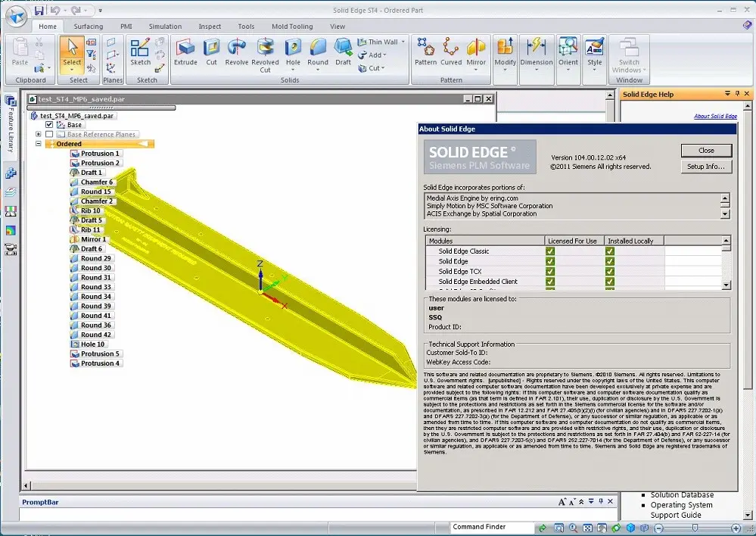
Task: Open the Add dropdown arrow
Action: [384, 55]
